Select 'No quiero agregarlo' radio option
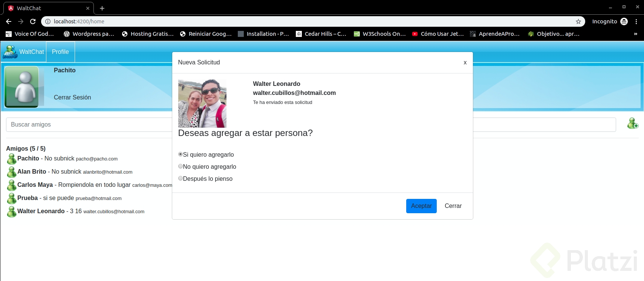The image size is (644, 281). coord(181,166)
